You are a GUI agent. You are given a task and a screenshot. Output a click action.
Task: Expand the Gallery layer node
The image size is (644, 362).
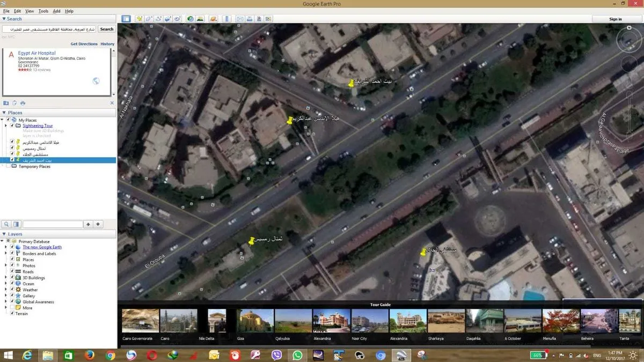point(6,295)
